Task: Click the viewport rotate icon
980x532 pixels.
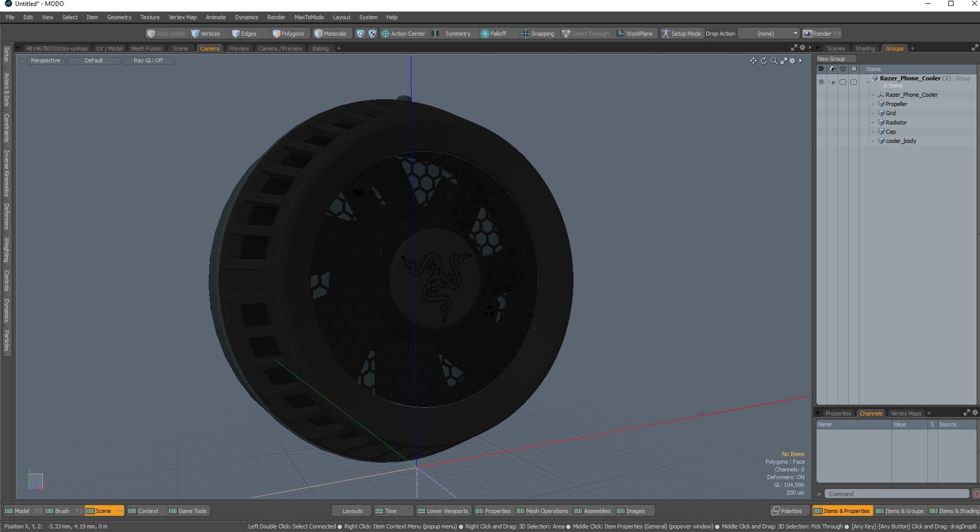Action: click(x=764, y=61)
